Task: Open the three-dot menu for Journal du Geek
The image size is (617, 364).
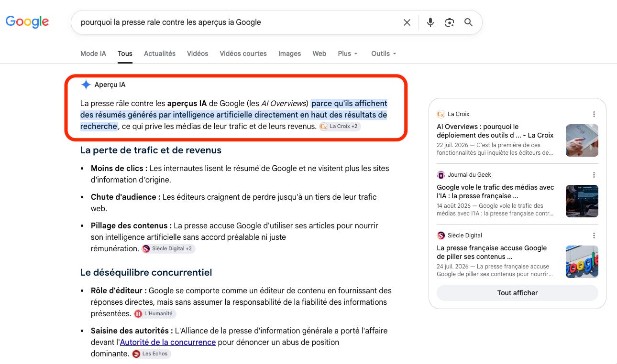Action: (594, 175)
